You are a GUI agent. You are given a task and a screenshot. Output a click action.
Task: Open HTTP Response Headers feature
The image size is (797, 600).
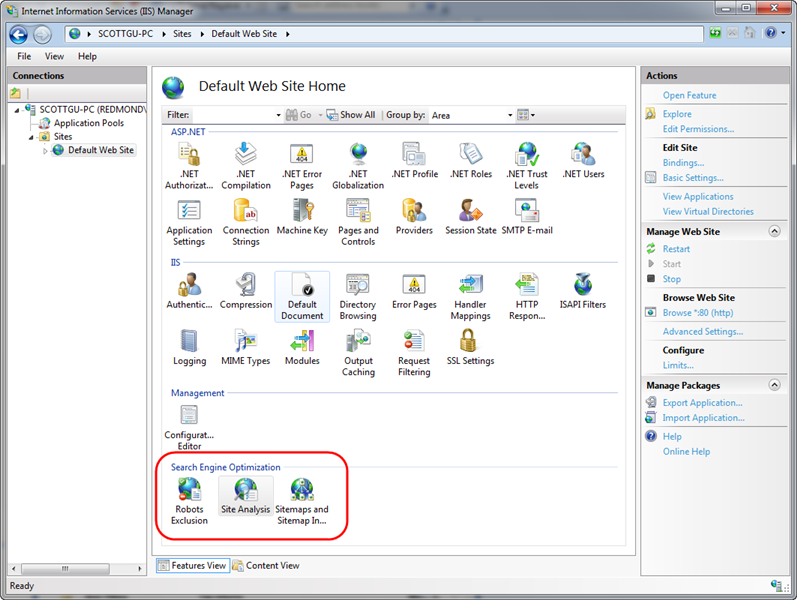527,296
